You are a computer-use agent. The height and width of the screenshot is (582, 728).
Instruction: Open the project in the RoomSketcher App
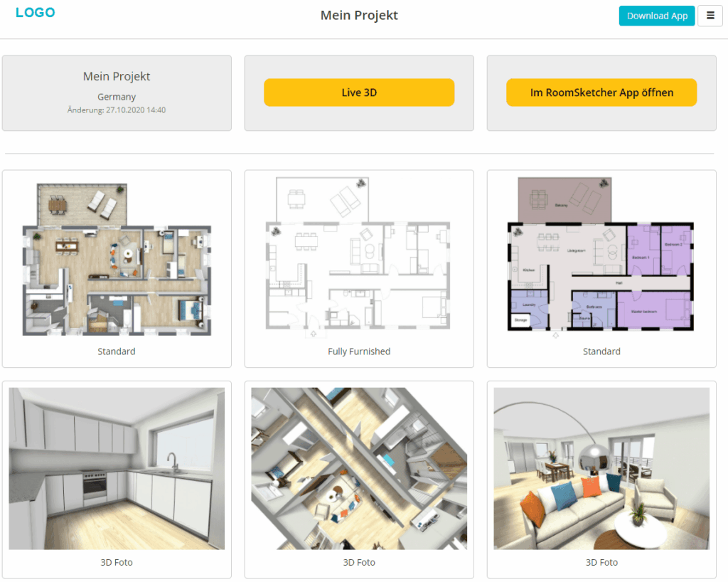tap(601, 92)
